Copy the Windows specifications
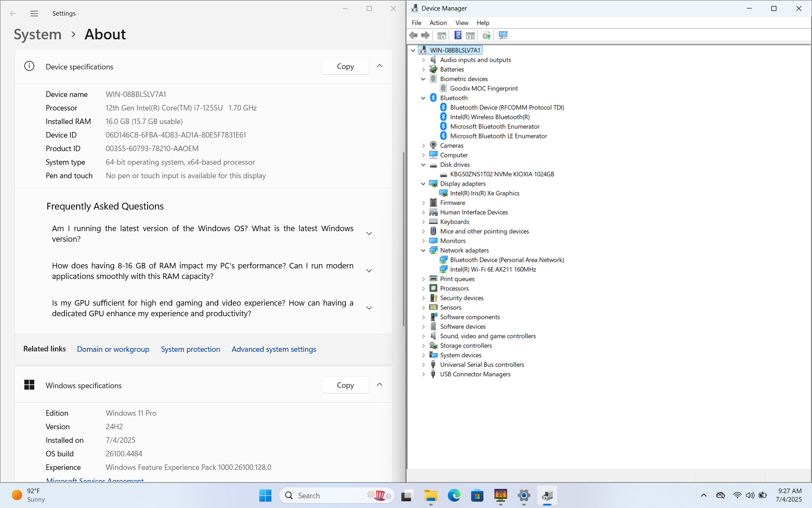Image resolution: width=812 pixels, height=508 pixels. 345,385
